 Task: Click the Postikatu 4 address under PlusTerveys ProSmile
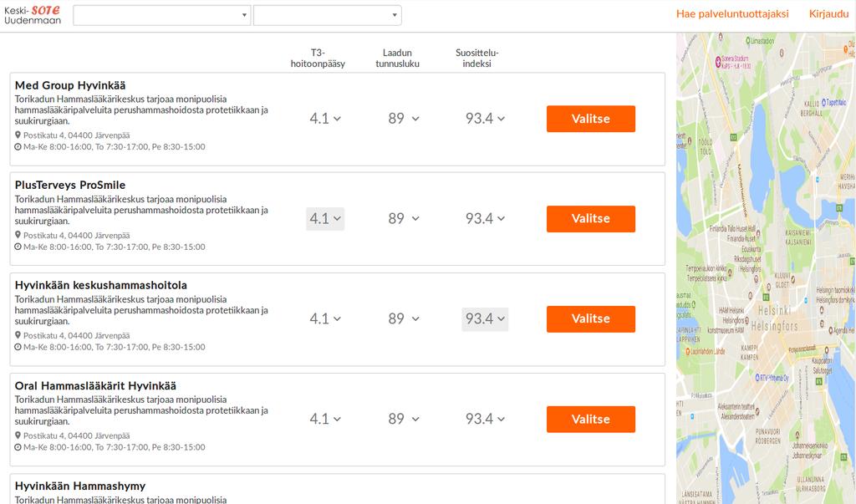(x=76, y=236)
